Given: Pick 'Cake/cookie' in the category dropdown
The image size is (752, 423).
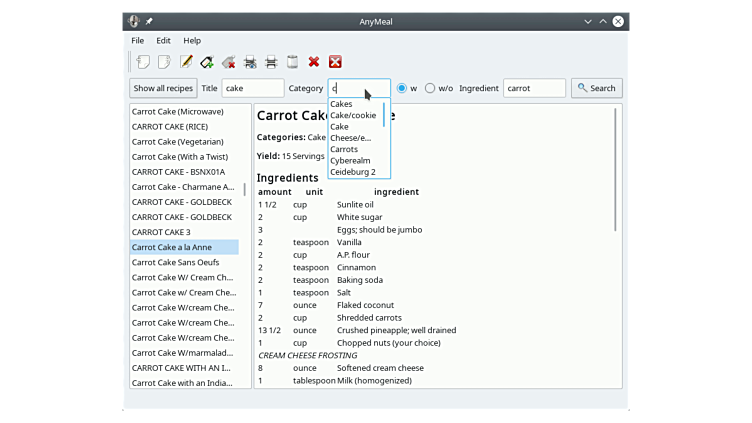Looking at the screenshot, I should pos(353,115).
